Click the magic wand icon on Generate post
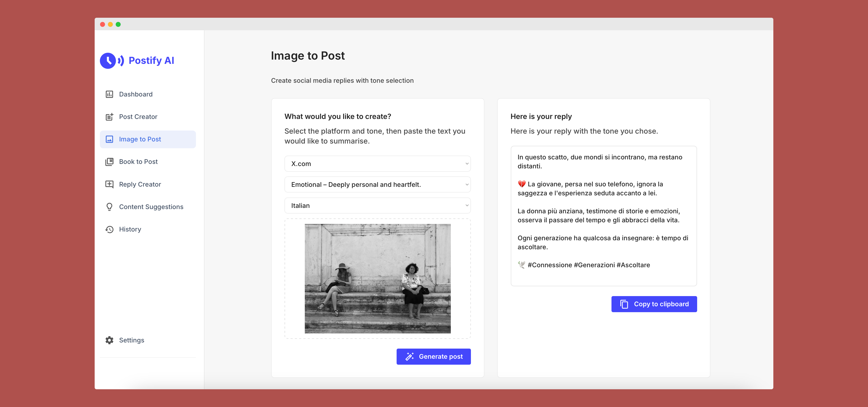The height and width of the screenshot is (407, 868). point(409,356)
